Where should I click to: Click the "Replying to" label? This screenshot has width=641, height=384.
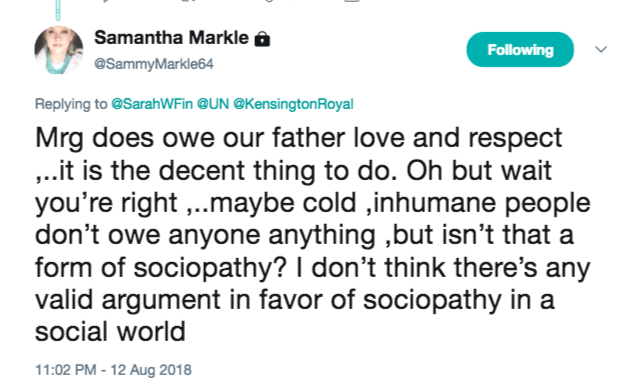tap(71, 104)
